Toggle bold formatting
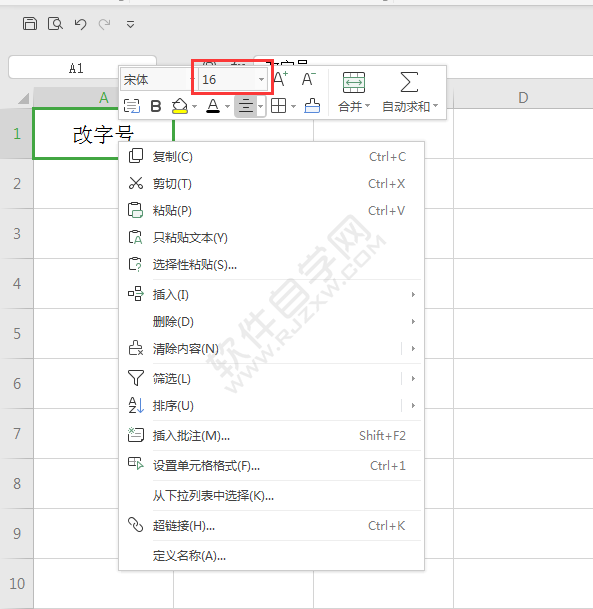 [x=156, y=106]
